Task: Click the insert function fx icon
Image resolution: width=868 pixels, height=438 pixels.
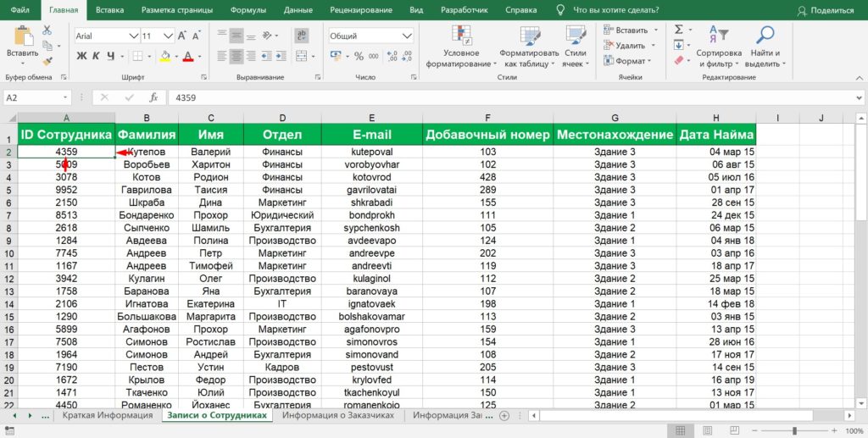Action: point(153,97)
